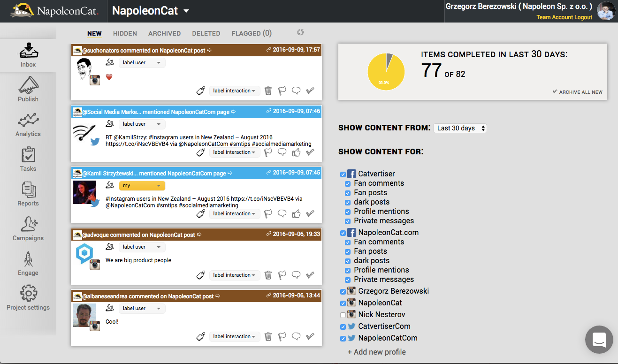This screenshot has width=618, height=364.
Task: Click Archive all new
Action: [578, 92]
